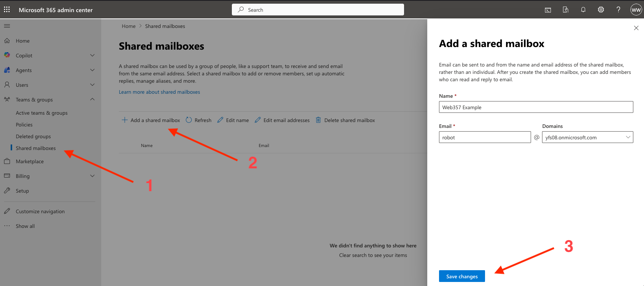This screenshot has height=286, width=644.
Task: Click the Agents icon in sidebar
Action: [7, 70]
